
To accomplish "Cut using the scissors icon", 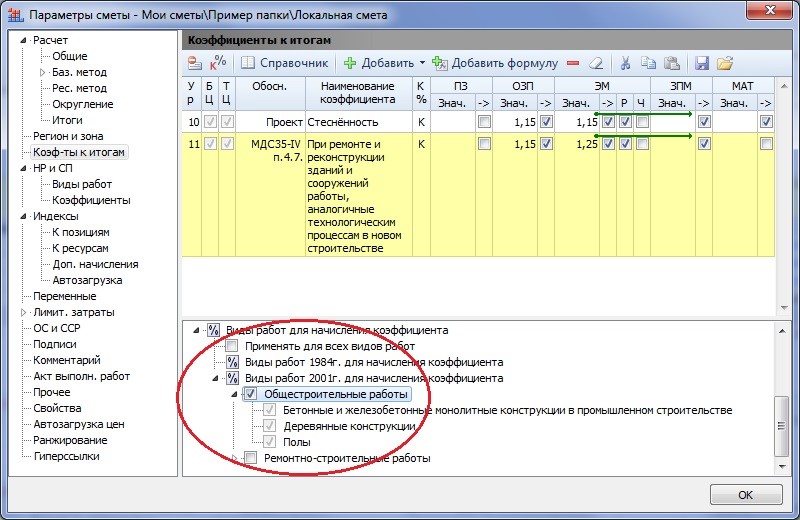I will tap(625, 63).
